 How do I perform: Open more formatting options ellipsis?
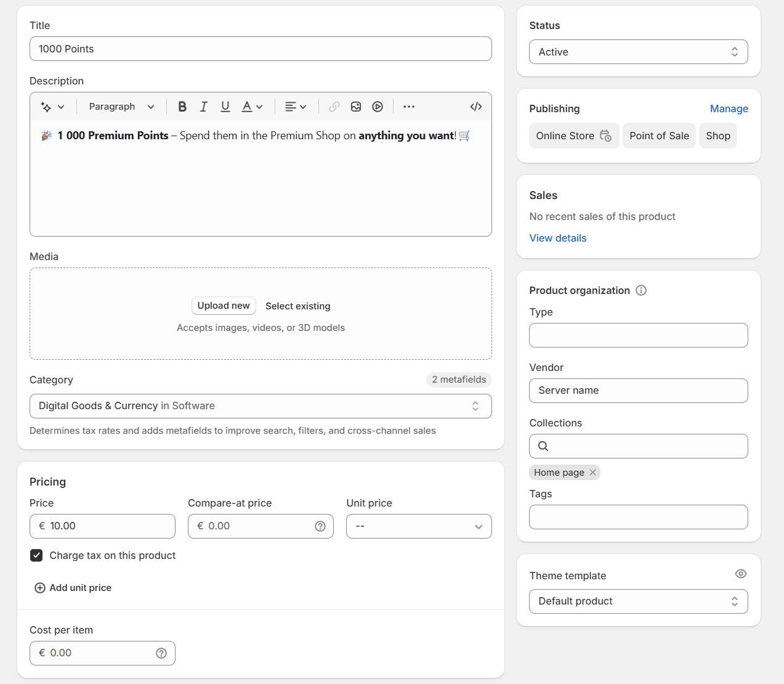coord(409,107)
